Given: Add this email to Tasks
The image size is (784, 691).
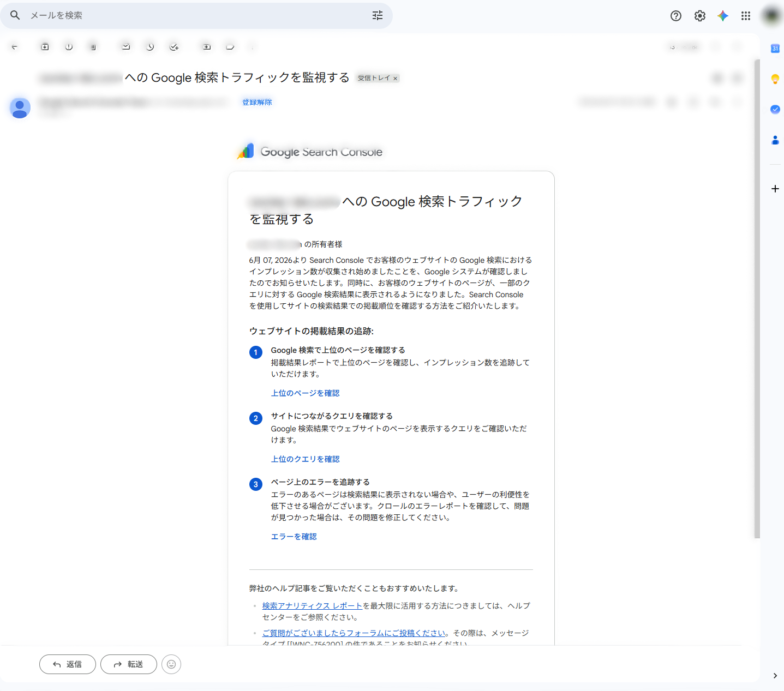Looking at the screenshot, I should pos(174,47).
